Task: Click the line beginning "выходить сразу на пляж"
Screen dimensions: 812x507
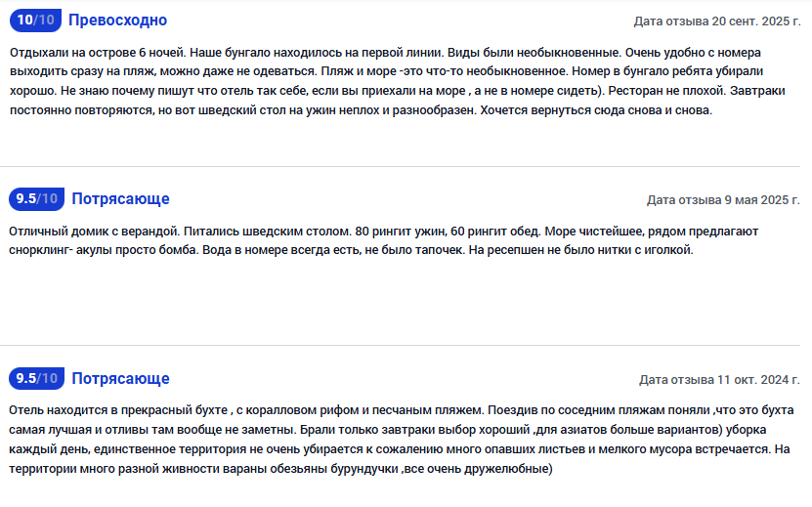Action: (391, 71)
